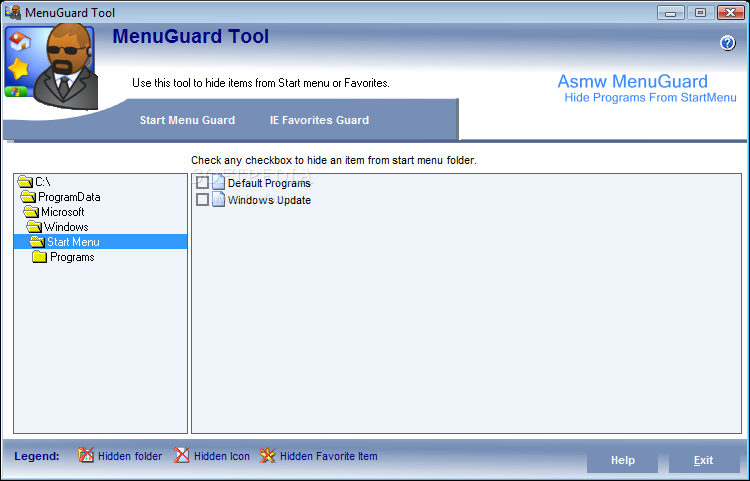750x481 pixels.
Task: Click the Default Programs file icon
Action: (x=218, y=183)
